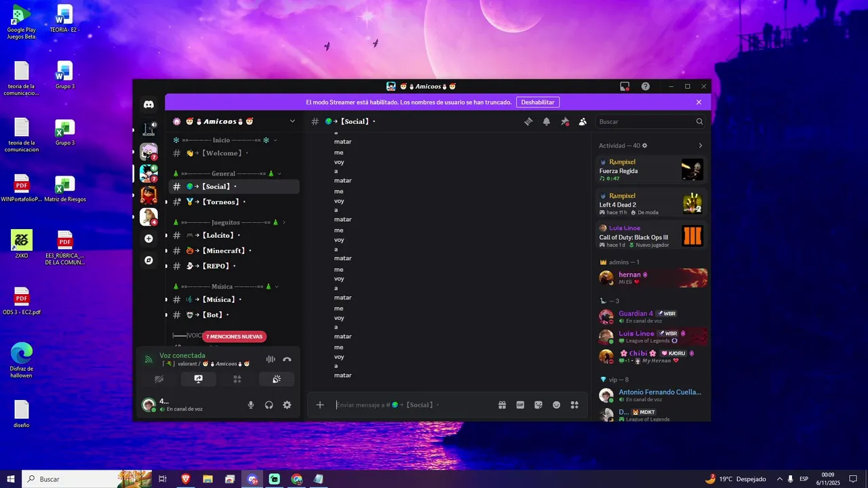Open user settings gear icon
868x488 pixels.
287,405
